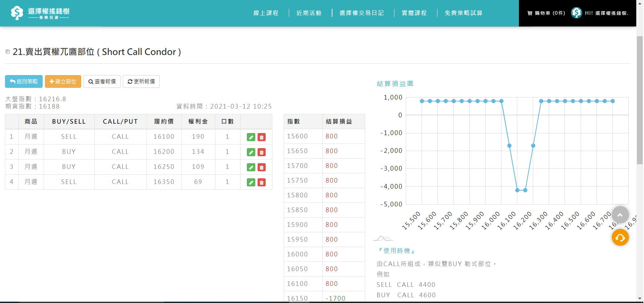Click the CALL/PUT column header
Viewport: 644px width, 303px height.
pyautogui.click(x=120, y=121)
